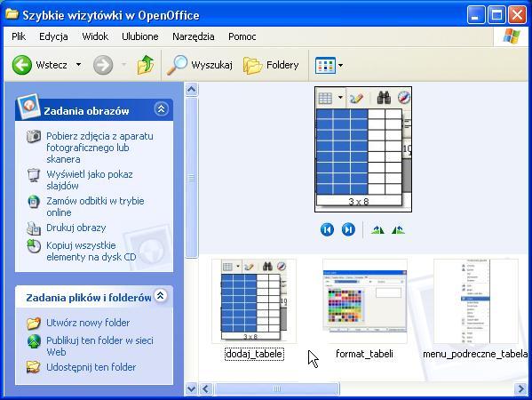Show the previous image in filmstrip

tap(327, 230)
